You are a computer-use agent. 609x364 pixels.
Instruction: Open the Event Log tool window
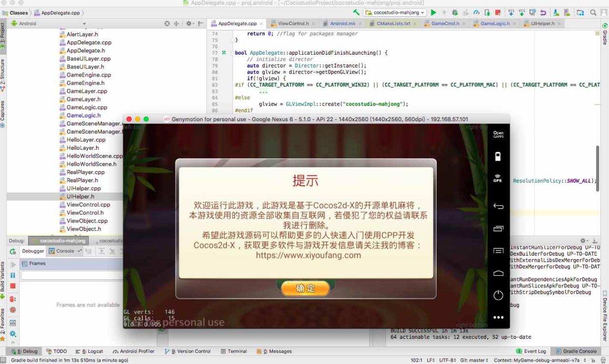coord(531,351)
